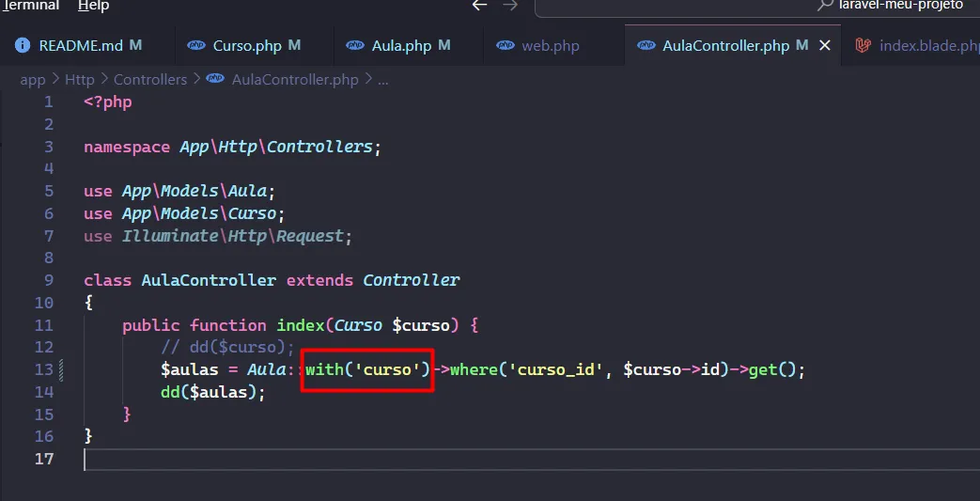Click the forward navigation arrow
This screenshot has height=501, width=980.
coord(510,6)
